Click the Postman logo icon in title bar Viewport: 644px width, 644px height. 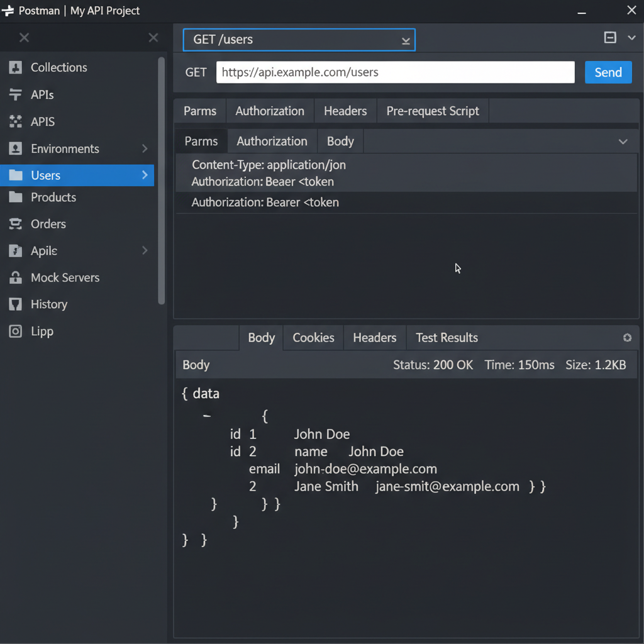pyautogui.click(x=8, y=11)
